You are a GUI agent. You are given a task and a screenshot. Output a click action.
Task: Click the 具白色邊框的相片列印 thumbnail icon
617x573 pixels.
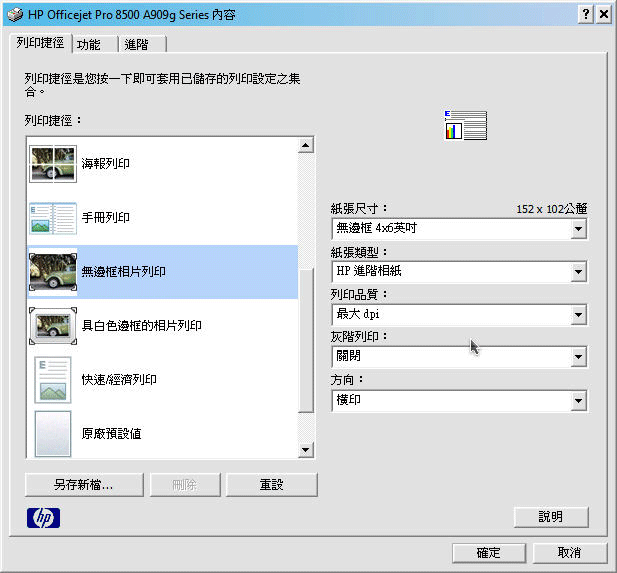53,326
